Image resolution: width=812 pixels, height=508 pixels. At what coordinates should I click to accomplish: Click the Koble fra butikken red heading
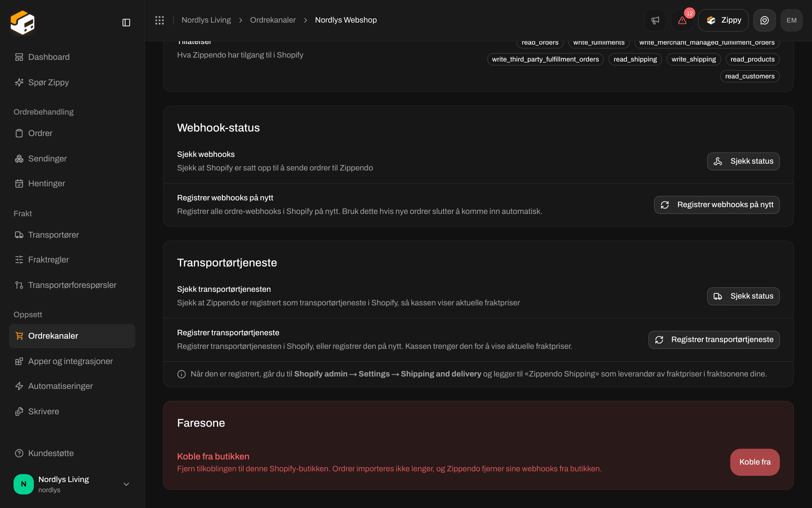[x=213, y=456]
